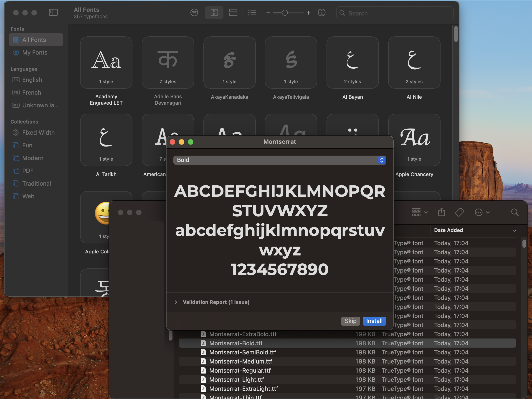Image resolution: width=532 pixels, height=399 pixels.
Task: Click the Skip button
Action: [350, 321]
